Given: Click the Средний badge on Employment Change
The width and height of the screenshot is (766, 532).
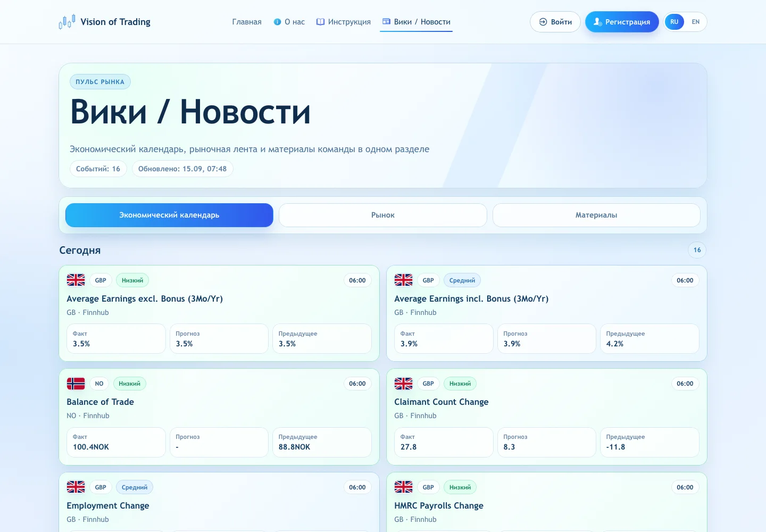Looking at the screenshot, I should pos(135,487).
